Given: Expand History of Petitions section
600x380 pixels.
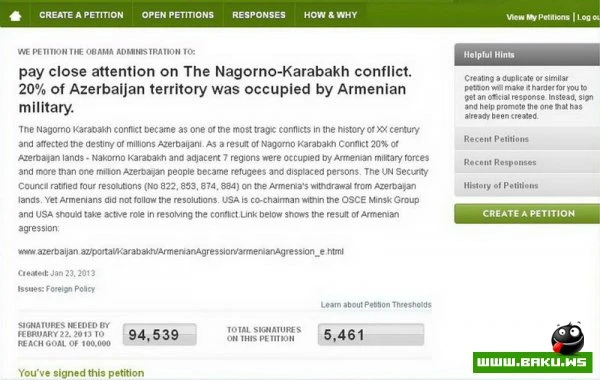Looking at the screenshot, I should 527,186.
